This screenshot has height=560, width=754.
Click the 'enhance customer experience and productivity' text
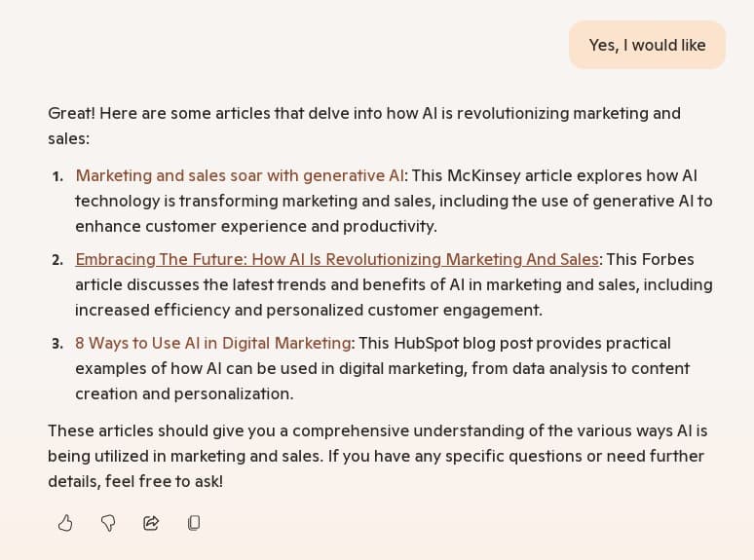coord(255,226)
